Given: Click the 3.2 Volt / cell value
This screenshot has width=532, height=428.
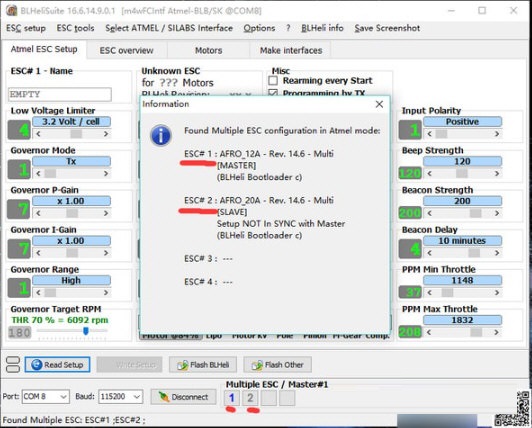Looking at the screenshot, I should (71, 122).
